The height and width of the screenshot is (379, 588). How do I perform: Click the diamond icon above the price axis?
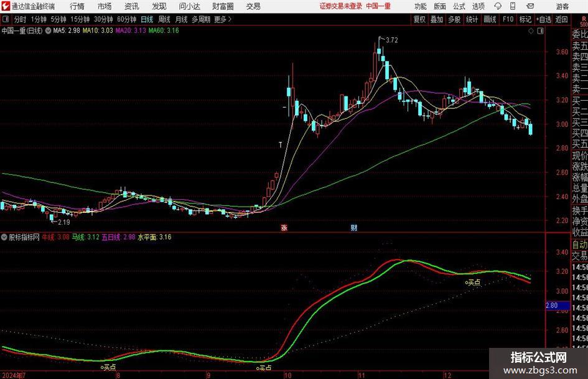(x=531, y=31)
